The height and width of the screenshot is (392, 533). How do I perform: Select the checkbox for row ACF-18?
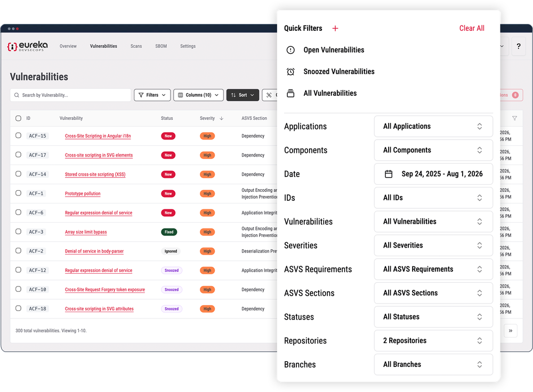tap(18, 308)
